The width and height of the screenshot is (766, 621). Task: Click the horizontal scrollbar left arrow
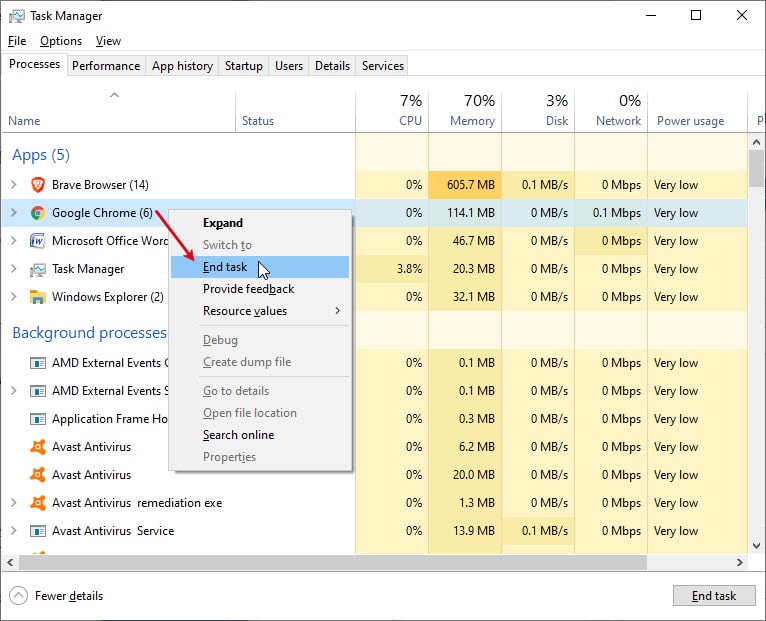coord(10,562)
